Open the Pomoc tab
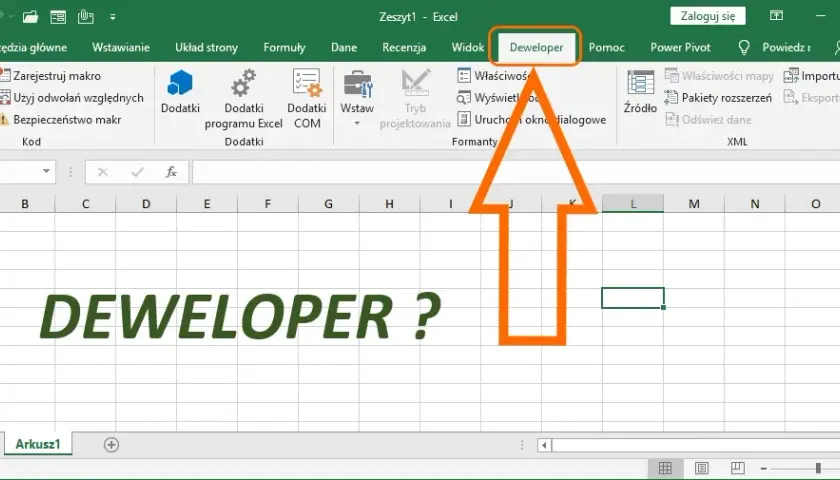The width and height of the screenshot is (840, 480). 606,47
